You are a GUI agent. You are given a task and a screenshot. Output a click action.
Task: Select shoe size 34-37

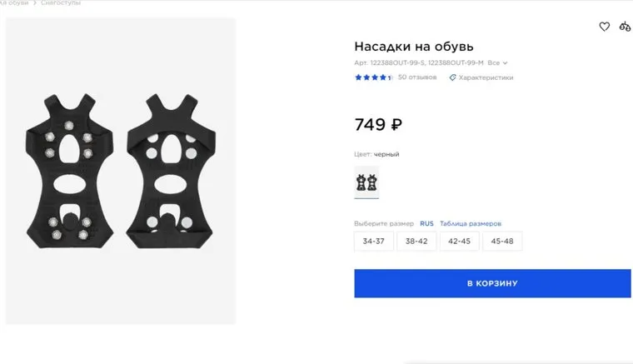tap(372, 241)
